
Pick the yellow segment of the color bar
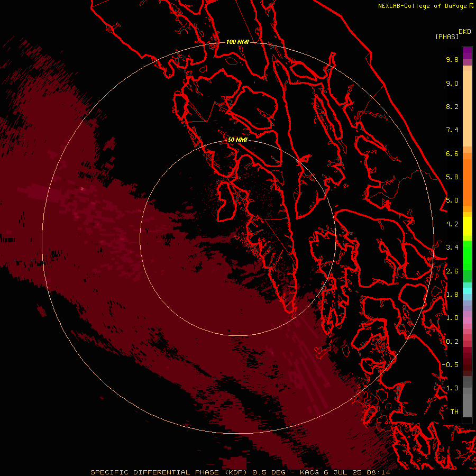pos(467,226)
